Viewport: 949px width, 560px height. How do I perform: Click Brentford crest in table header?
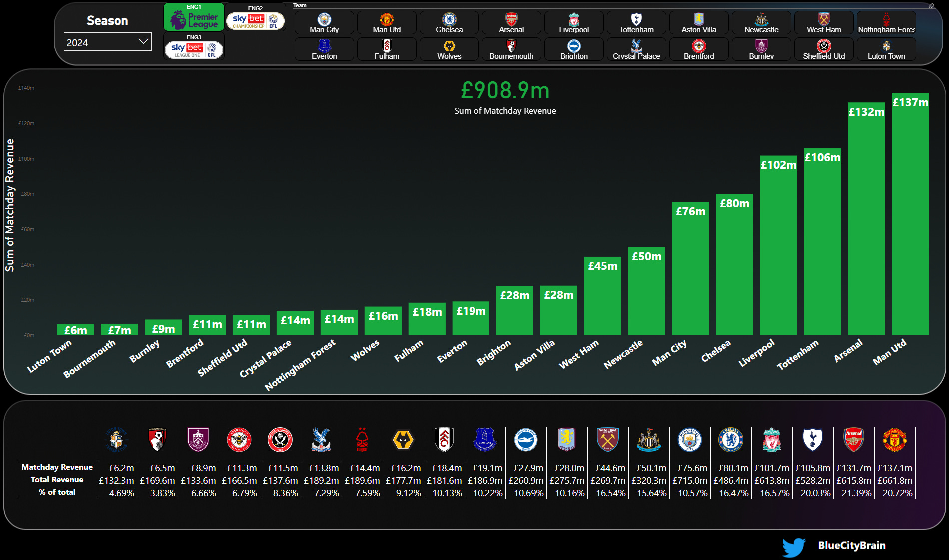pyautogui.click(x=239, y=440)
